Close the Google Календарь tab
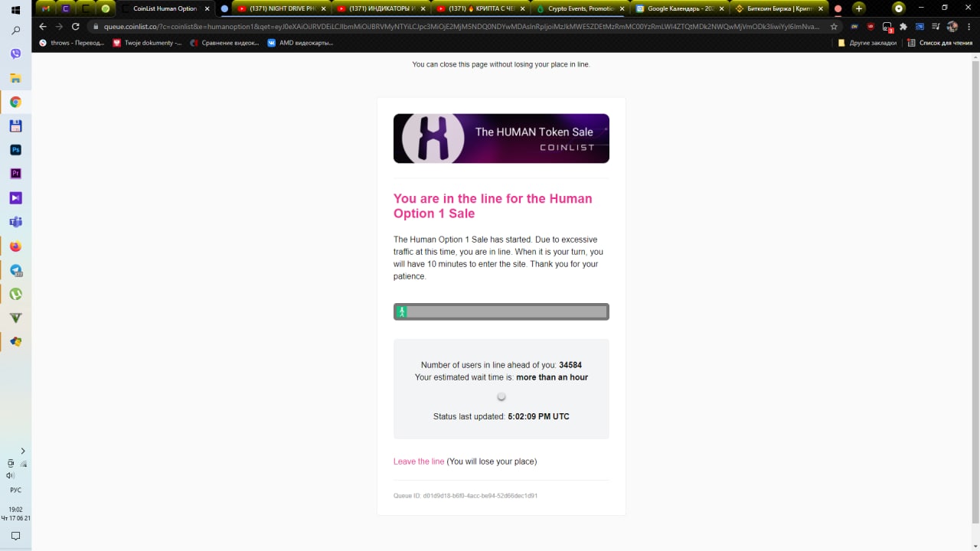 point(722,8)
